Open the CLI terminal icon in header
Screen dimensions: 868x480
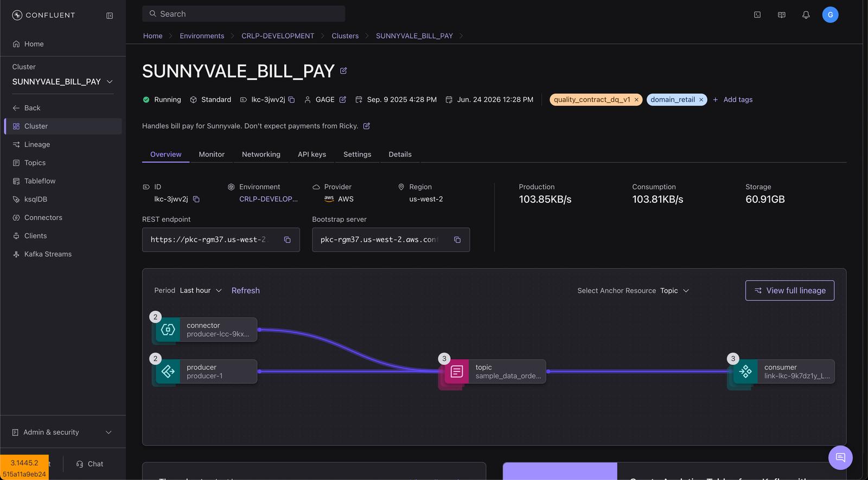(x=757, y=15)
